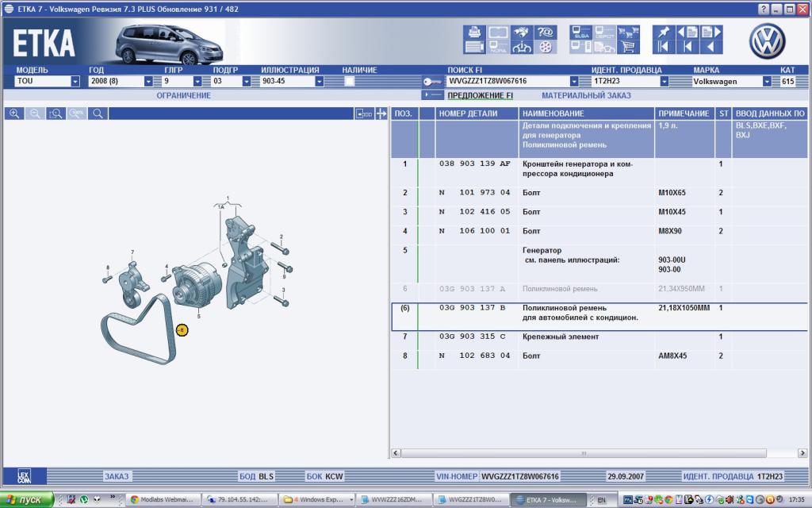Click the multiple shopping carts icon

(x=628, y=32)
